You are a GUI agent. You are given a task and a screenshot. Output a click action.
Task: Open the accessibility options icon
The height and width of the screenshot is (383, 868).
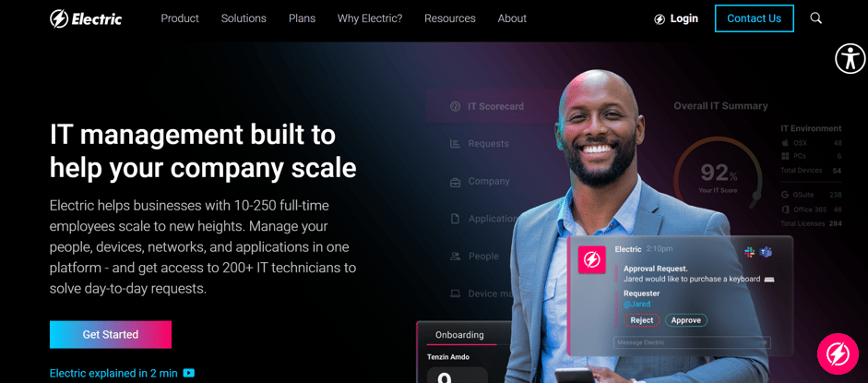(x=850, y=59)
